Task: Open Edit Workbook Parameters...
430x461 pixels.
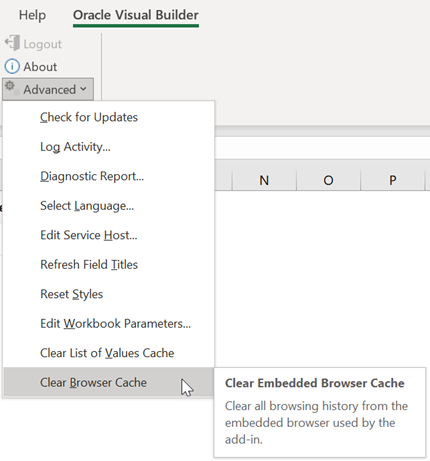Action: click(108, 323)
